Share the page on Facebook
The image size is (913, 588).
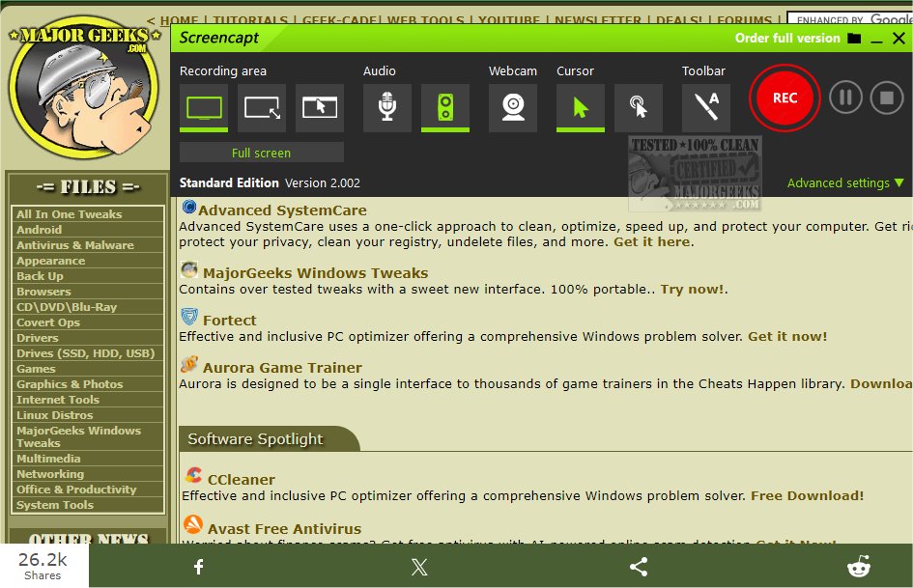point(198,567)
